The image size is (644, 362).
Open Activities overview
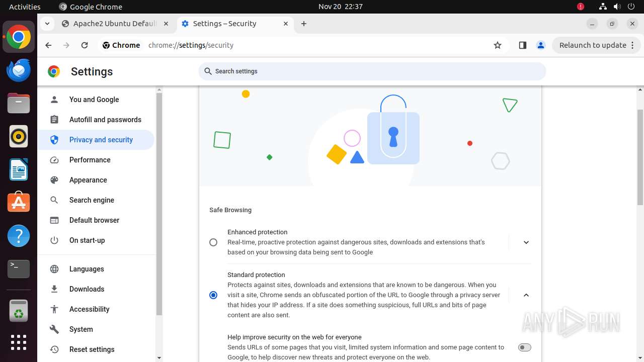[25, 7]
